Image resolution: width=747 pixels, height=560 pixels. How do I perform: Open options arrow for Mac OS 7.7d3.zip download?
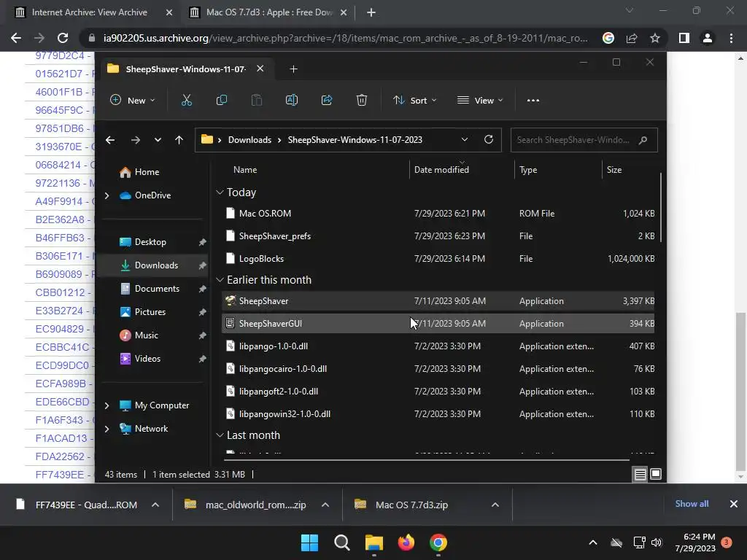[x=495, y=505]
